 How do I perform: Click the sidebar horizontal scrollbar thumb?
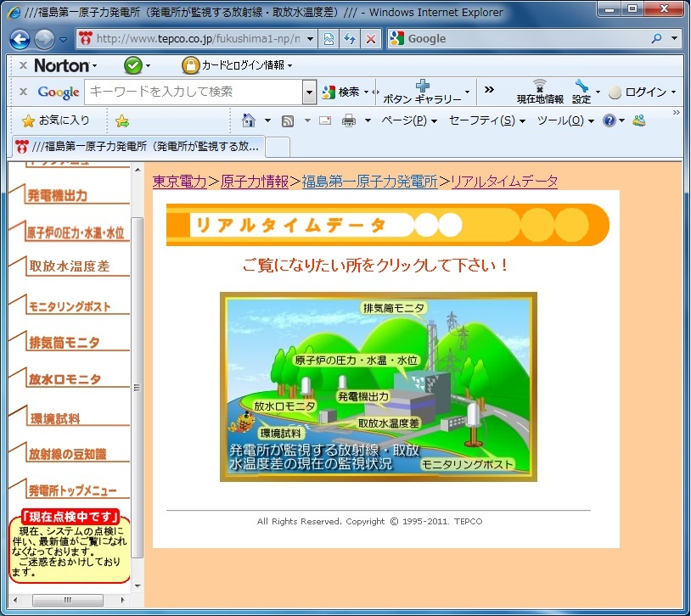(68, 600)
